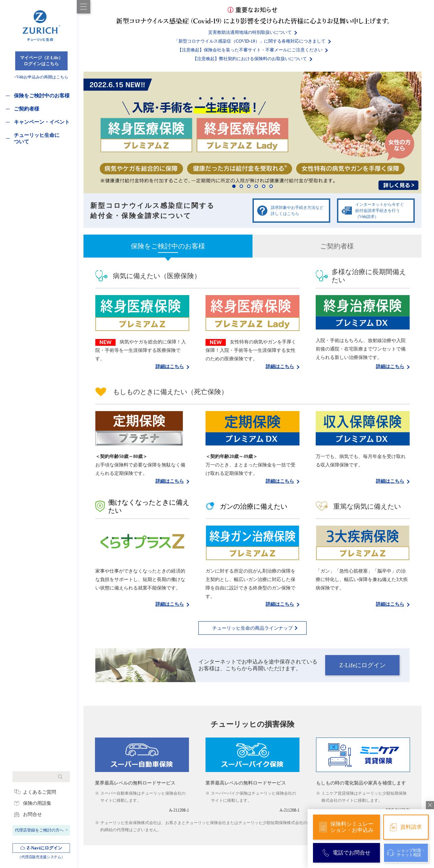This screenshot has height=868, width=434.
Task: Click the question mark icon for 請求対象
Action: click(262, 211)
